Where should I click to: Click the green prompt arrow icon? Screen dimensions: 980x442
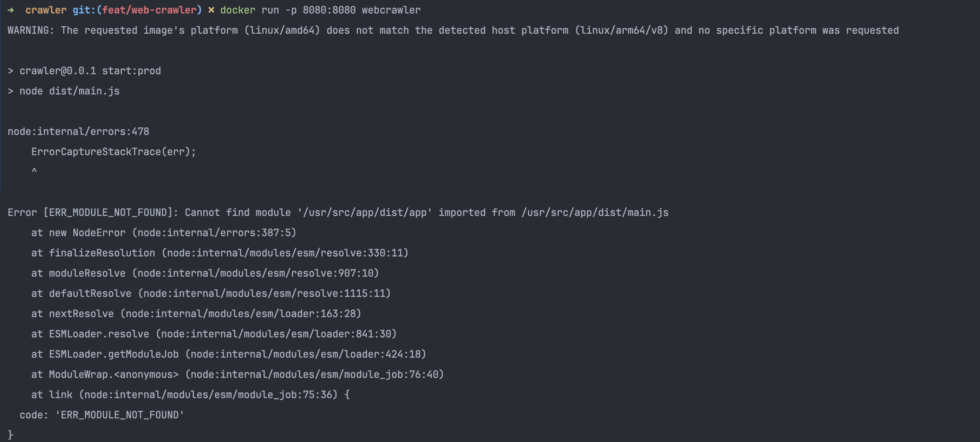11,10
